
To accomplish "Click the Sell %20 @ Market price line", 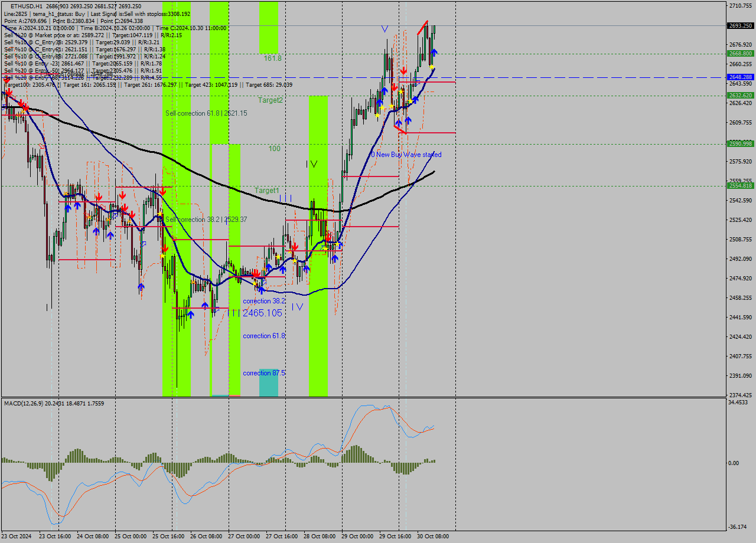I will click(93, 35).
